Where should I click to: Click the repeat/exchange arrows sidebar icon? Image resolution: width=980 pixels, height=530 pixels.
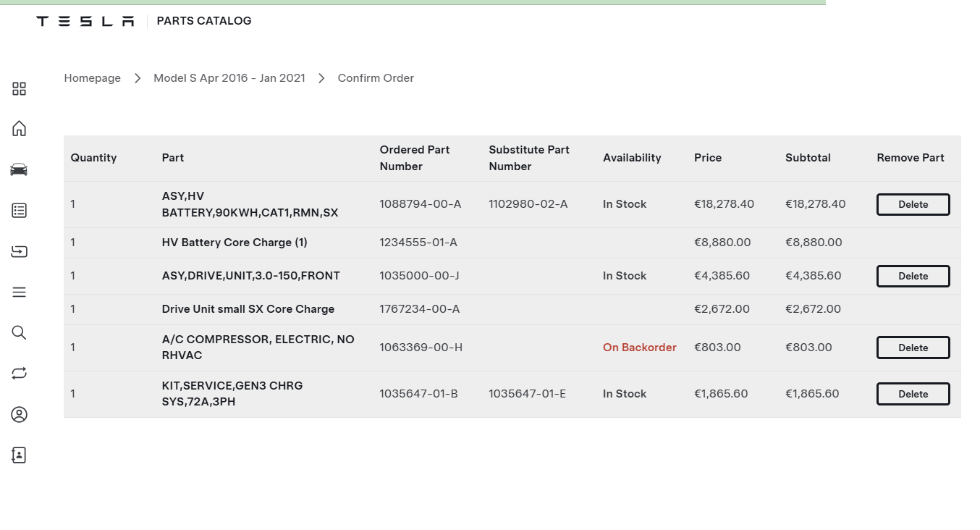click(20, 374)
